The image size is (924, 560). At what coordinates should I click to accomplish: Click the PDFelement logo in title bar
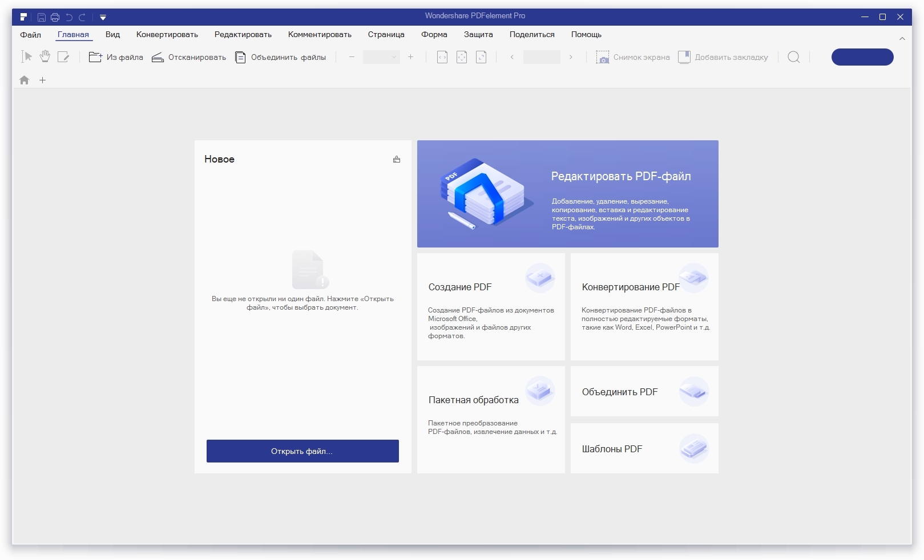click(x=23, y=17)
